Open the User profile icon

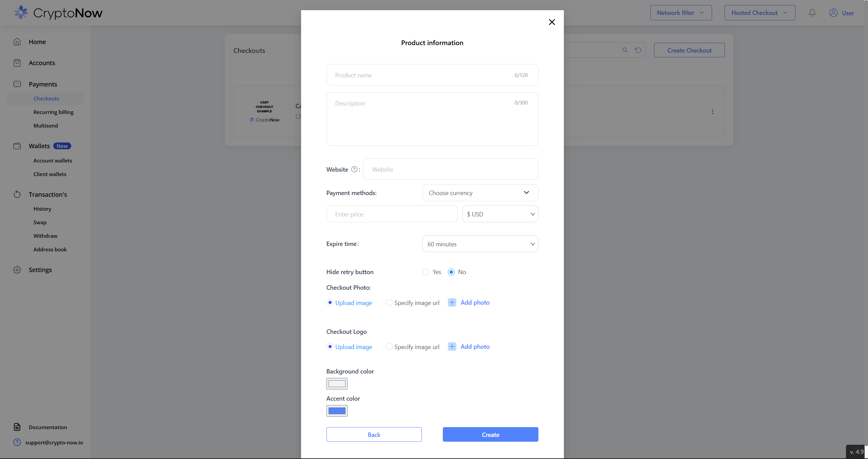coord(833,13)
